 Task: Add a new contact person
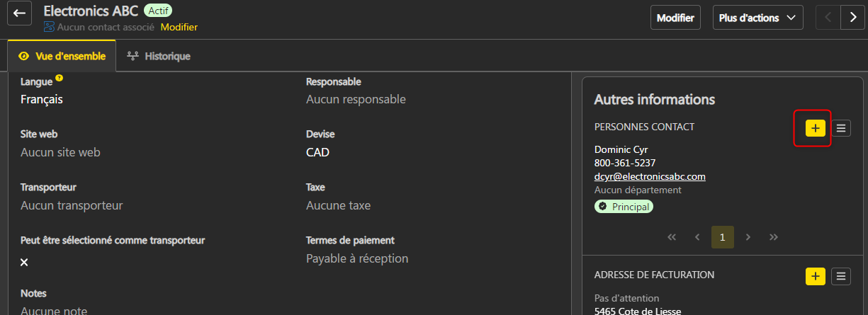point(816,128)
